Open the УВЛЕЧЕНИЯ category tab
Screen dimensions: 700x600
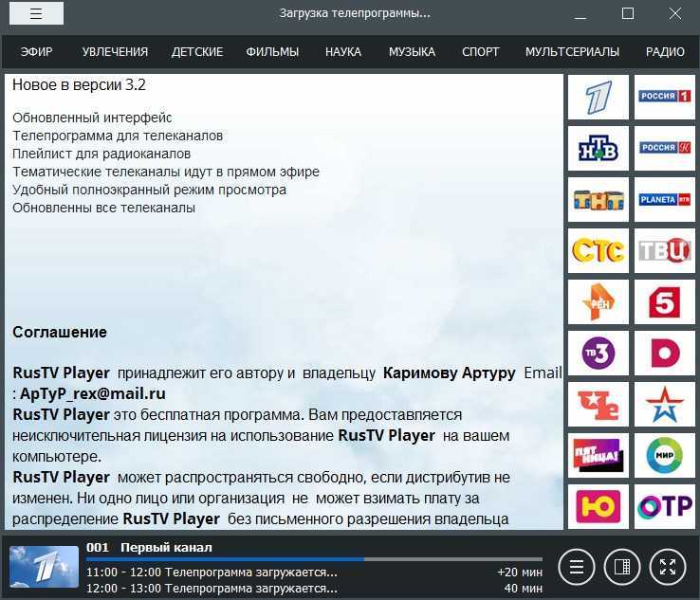coord(115,52)
